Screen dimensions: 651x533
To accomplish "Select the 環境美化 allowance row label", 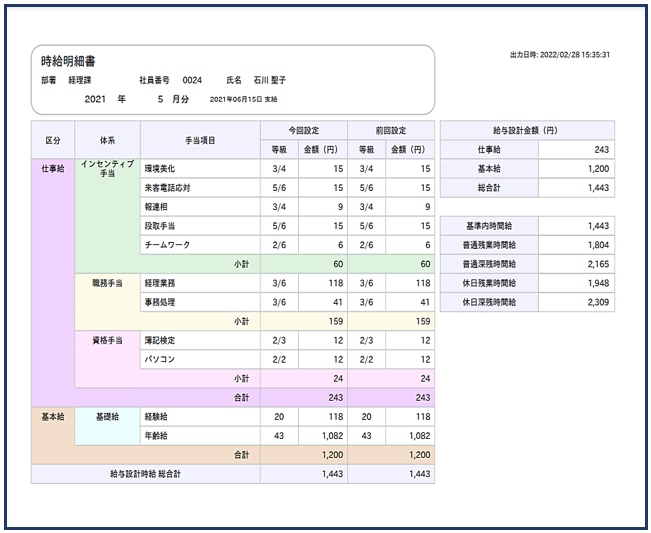I will click(x=160, y=169).
